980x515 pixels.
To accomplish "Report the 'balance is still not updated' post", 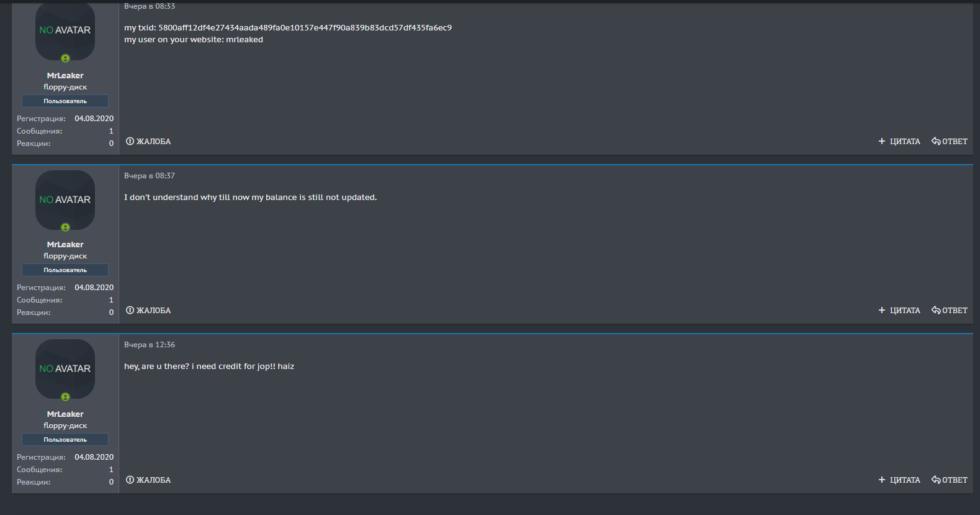I will point(148,311).
